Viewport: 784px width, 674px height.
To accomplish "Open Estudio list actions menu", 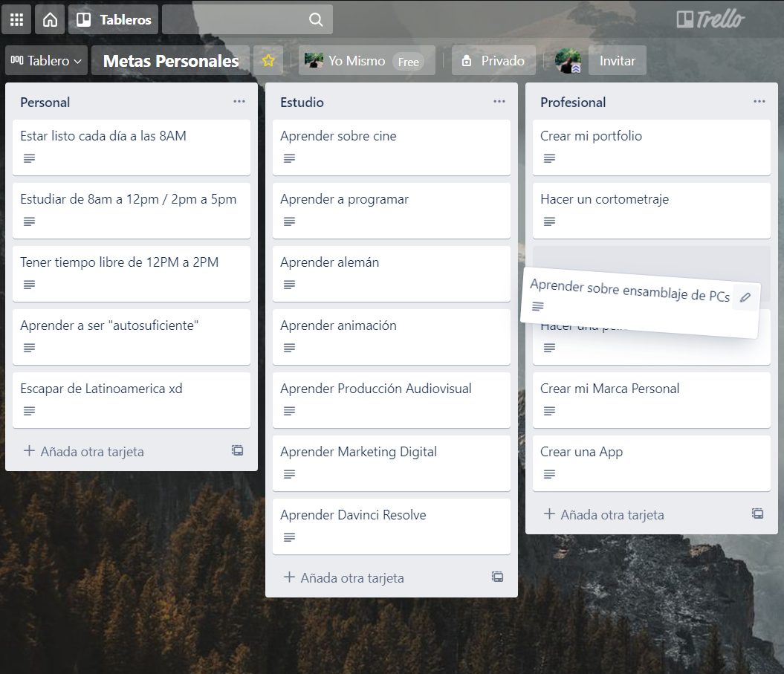I will 499,102.
